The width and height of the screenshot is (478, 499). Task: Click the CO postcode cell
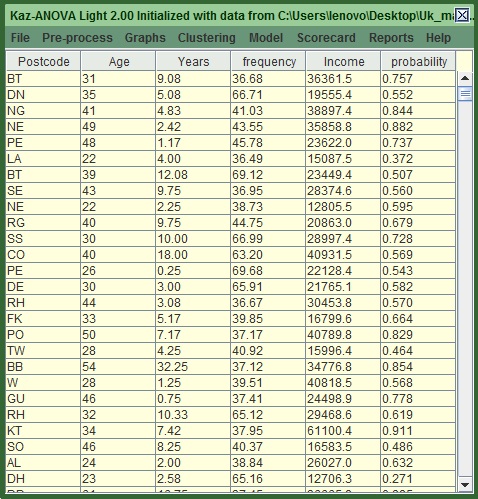[x=43, y=255]
